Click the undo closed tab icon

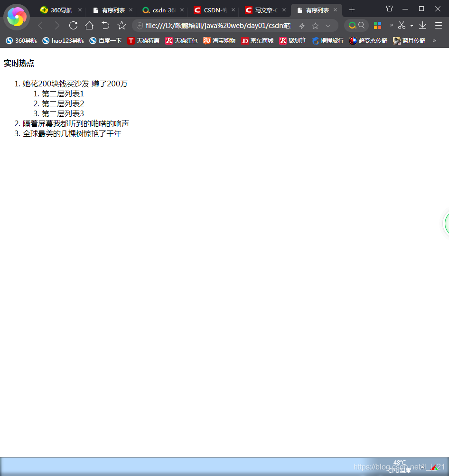coord(105,26)
